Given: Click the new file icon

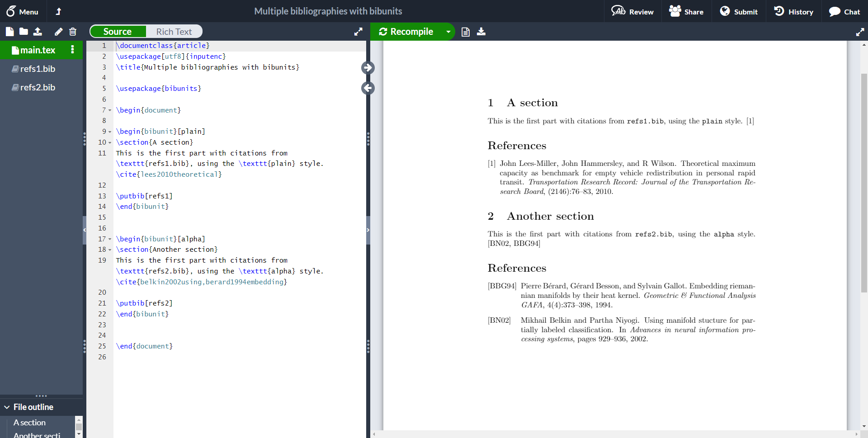Looking at the screenshot, I should (x=9, y=32).
